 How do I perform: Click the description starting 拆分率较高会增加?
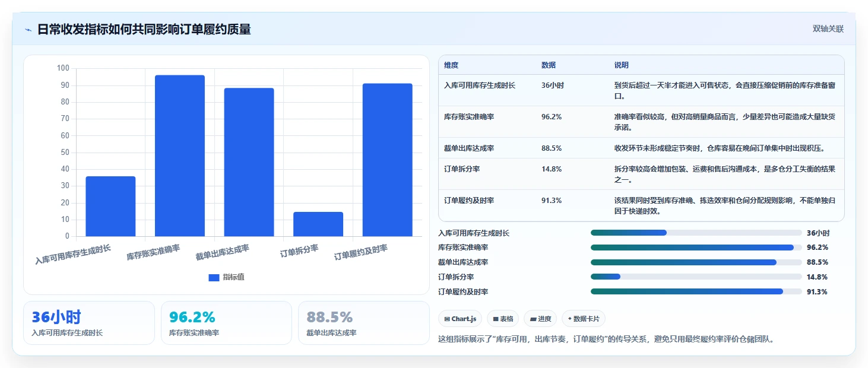pyautogui.click(x=724, y=174)
